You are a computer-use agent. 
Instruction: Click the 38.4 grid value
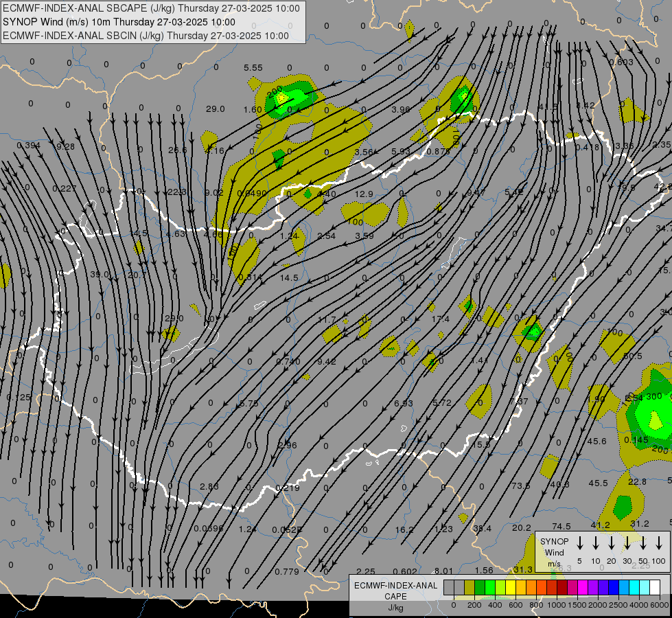pos(482,529)
